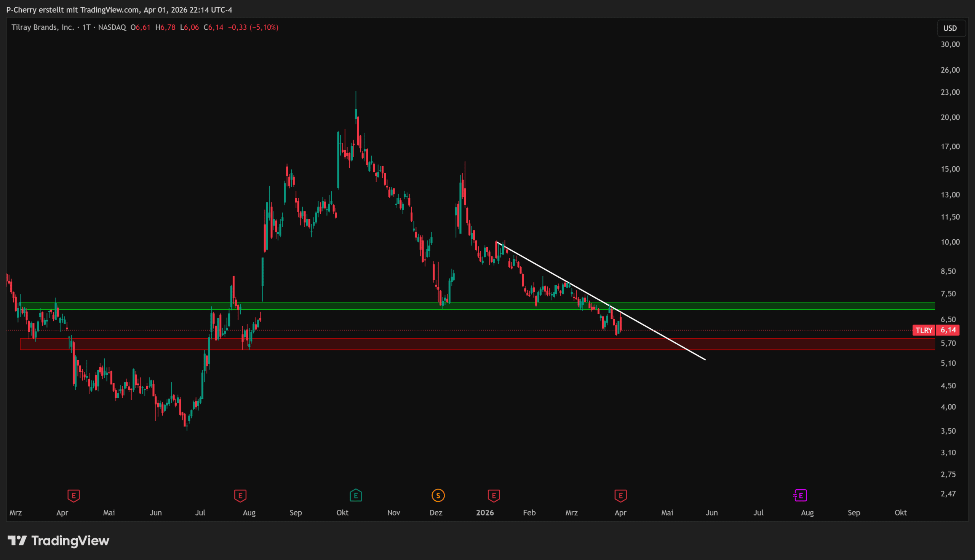Click the Okt label on the time axis
The image size is (975, 560).
(342, 513)
